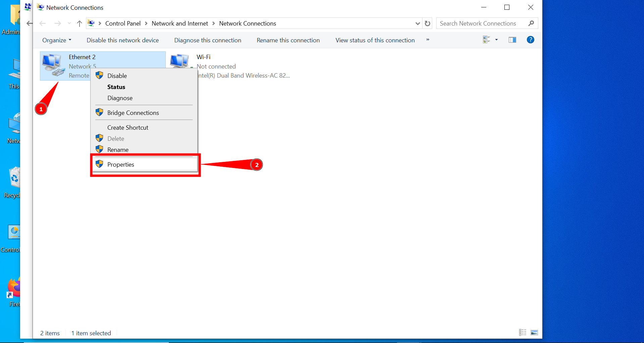
Task: Open Properties from the context menu
Action: click(144, 165)
